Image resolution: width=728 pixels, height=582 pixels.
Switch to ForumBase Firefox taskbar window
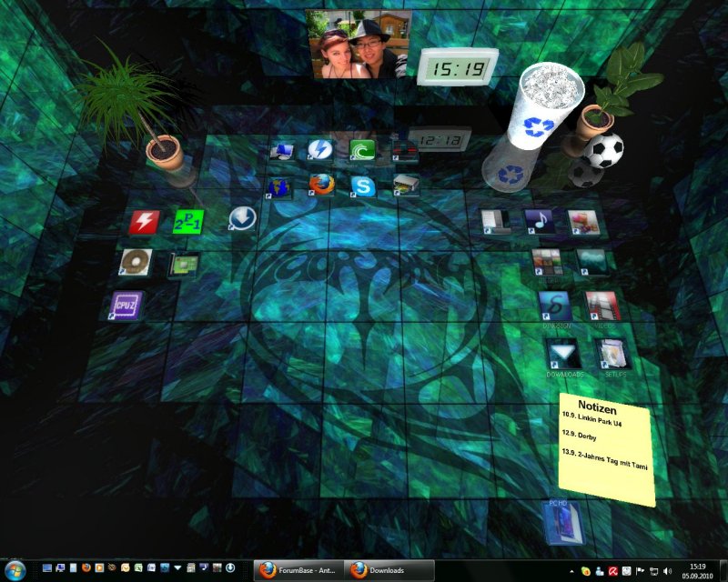point(298,570)
